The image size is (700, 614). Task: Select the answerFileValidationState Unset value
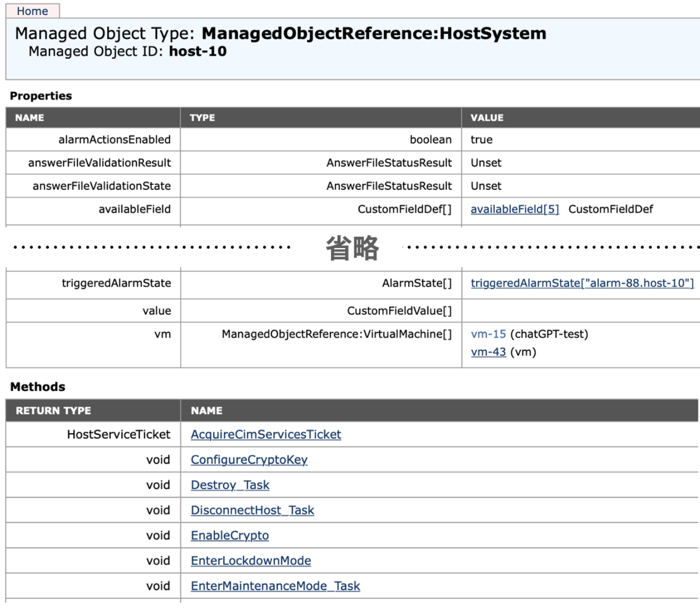tap(485, 186)
